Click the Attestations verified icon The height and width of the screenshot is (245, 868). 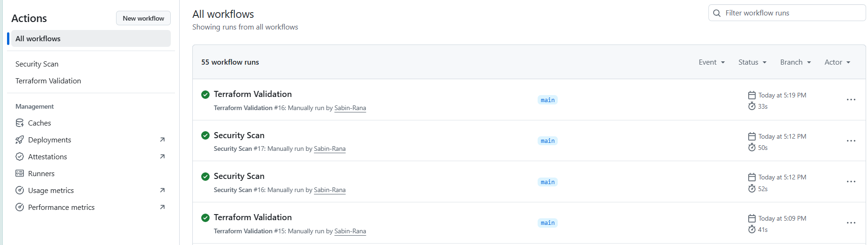(x=20, y=156)
